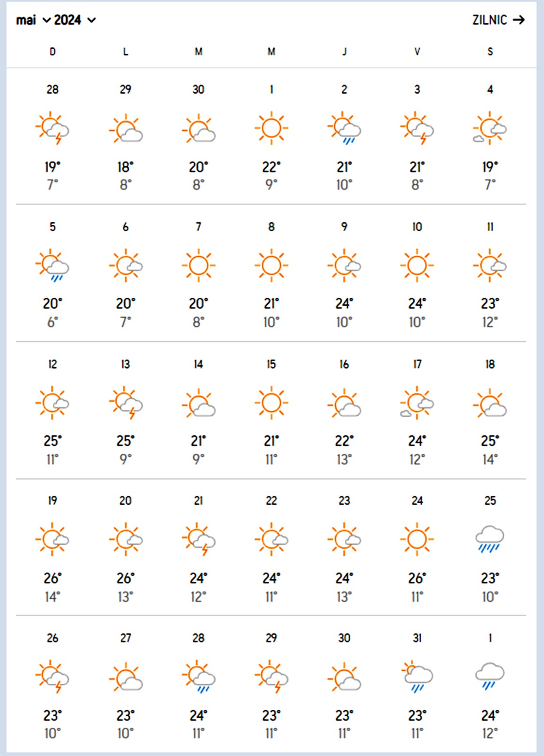The width and height of the screenshot is (544, 756).
Task: Click the 22° temperature on May 16
Action: [344, 441]
